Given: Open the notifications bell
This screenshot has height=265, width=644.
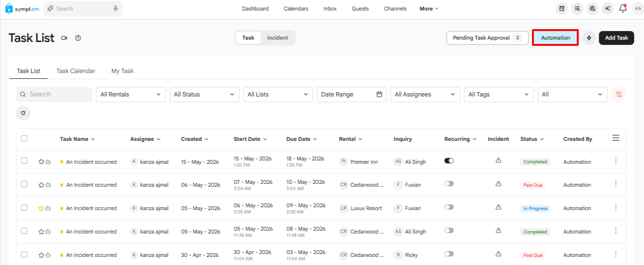Looking at the screenshot, I should coord(623,8).
